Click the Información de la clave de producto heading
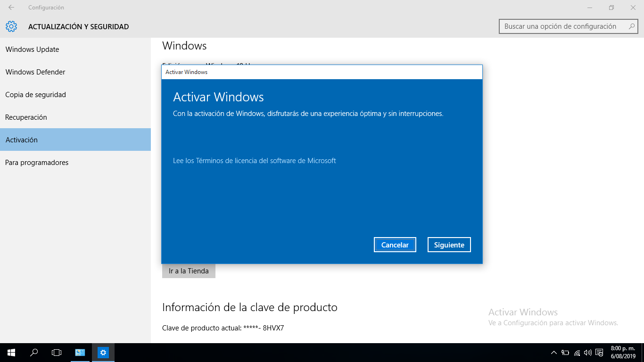Screen dimensions: 644x362 [x=250, y=308]
